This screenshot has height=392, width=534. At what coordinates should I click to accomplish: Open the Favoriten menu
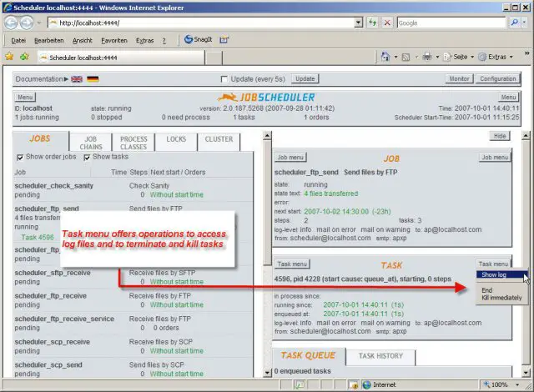coord(114,41)
